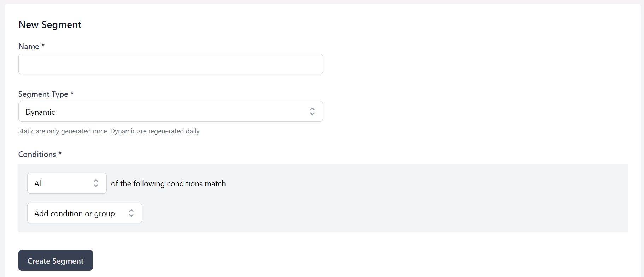Click the required asterisk next to Name
644x277 pixels.
[x=43, y=46]
